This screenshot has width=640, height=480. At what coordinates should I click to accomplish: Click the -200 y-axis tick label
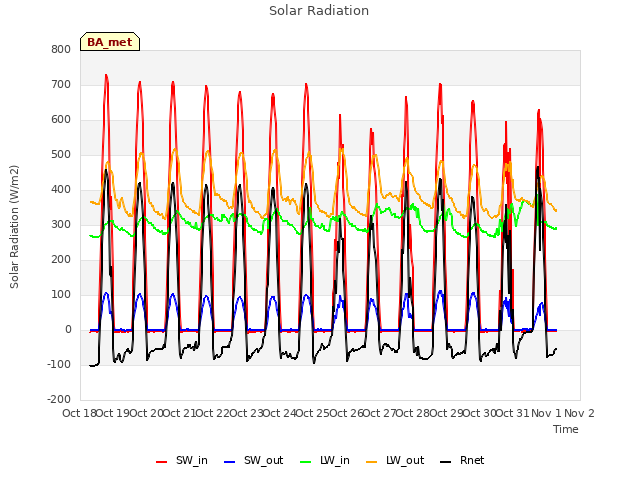(59, 400)
